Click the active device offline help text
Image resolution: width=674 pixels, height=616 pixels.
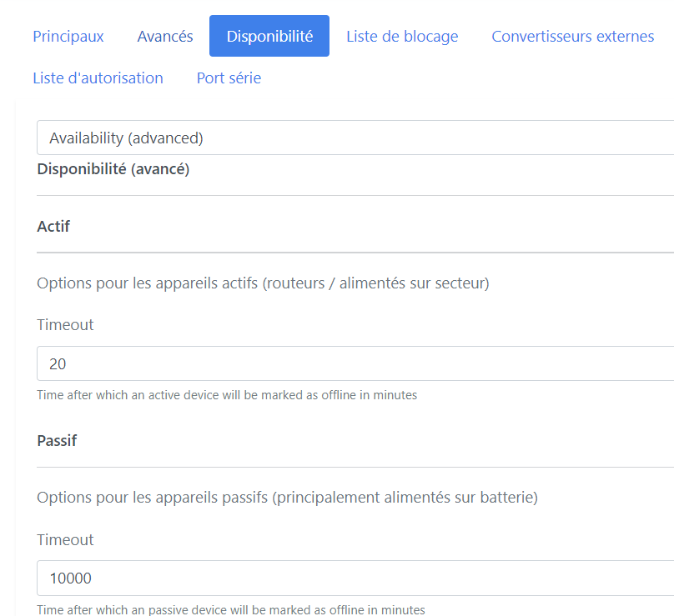[x=227, y=395]
